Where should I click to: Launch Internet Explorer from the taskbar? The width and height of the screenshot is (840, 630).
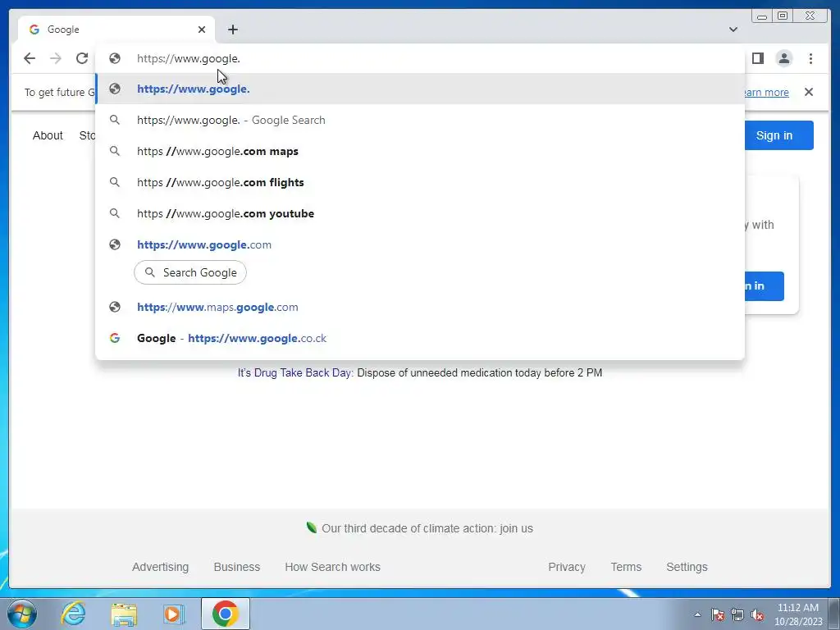[73, 614]
